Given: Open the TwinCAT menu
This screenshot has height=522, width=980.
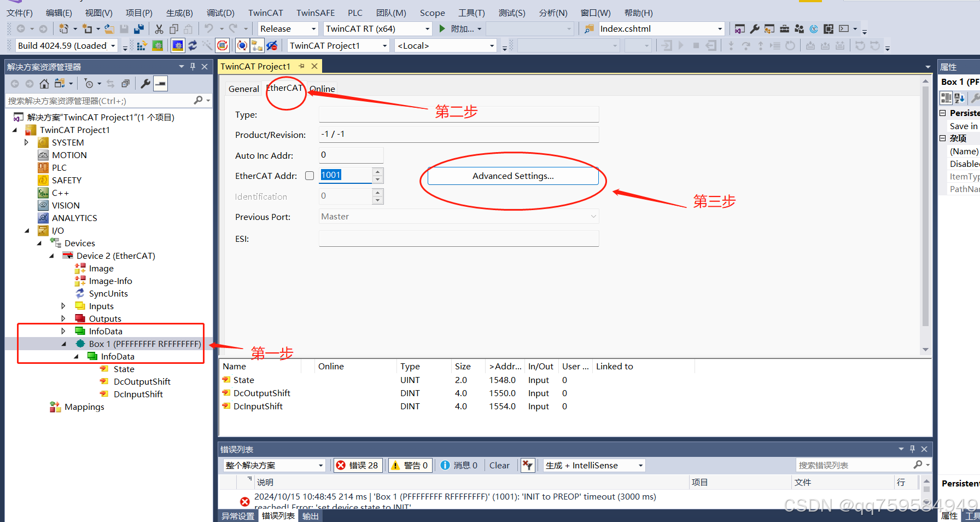Looking at the screenshot, I should 265,13.
